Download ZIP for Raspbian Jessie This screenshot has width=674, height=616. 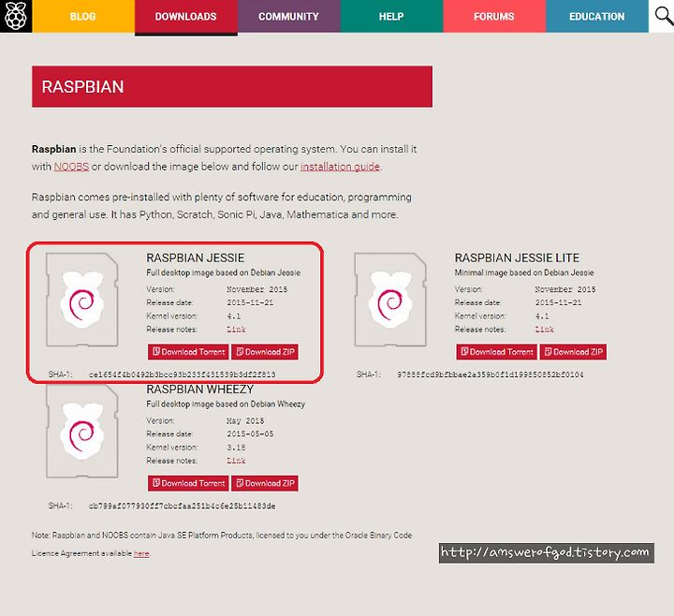pos(265,352)
